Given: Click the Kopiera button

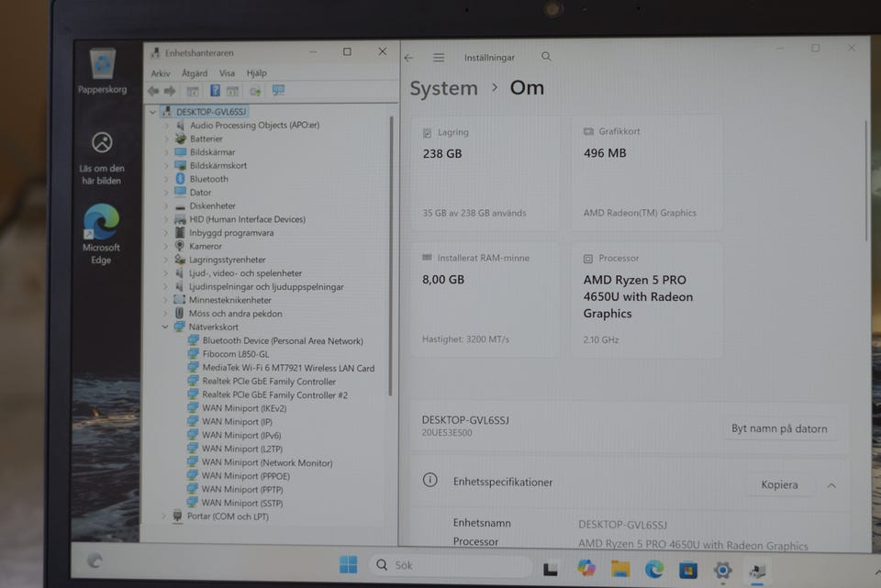Looking at the screenshot, I should pos(779,484).
